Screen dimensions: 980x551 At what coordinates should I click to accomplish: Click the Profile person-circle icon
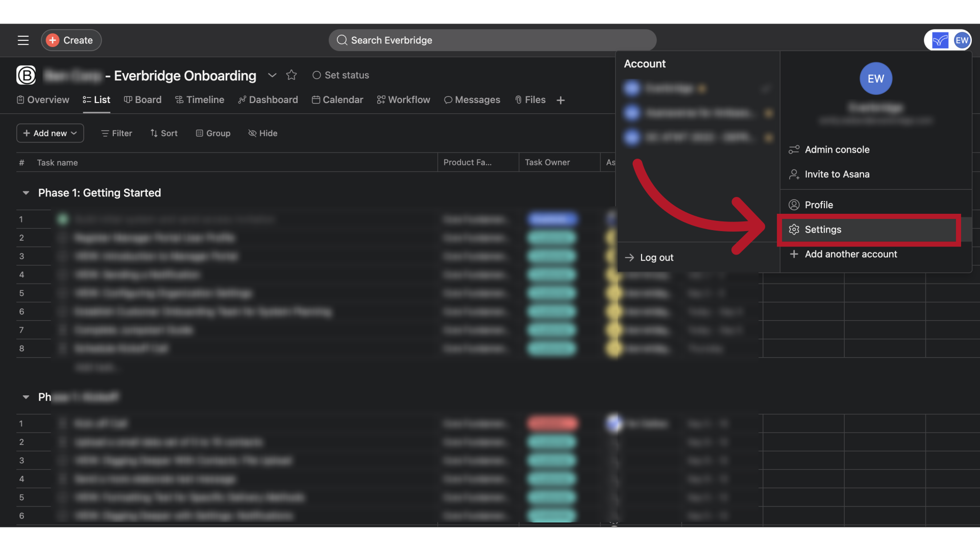click(x=794, y=205)
